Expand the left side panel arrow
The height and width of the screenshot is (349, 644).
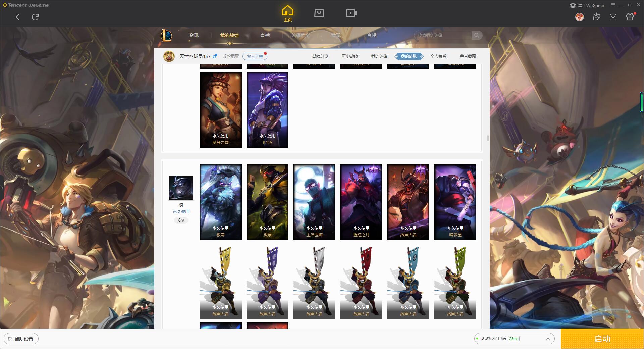(x=2, y=187)
